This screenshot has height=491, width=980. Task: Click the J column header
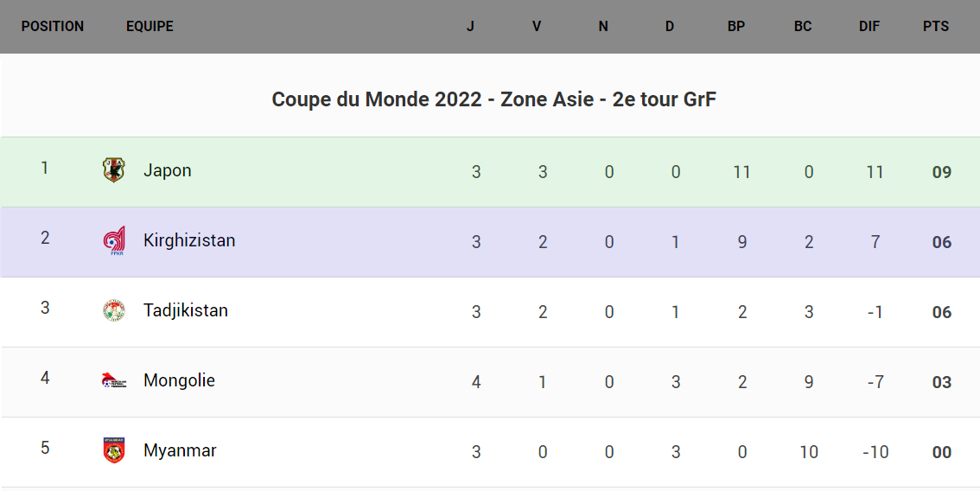(470, 26)
